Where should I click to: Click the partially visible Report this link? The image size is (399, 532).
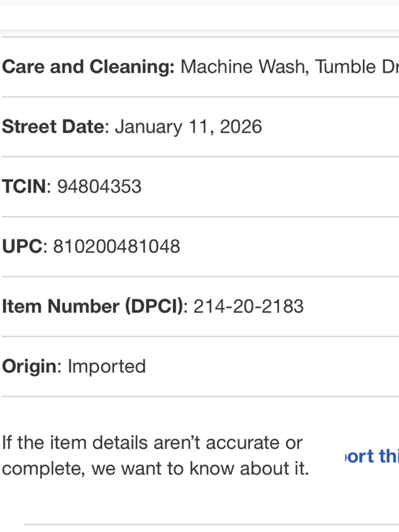[371, 456]
